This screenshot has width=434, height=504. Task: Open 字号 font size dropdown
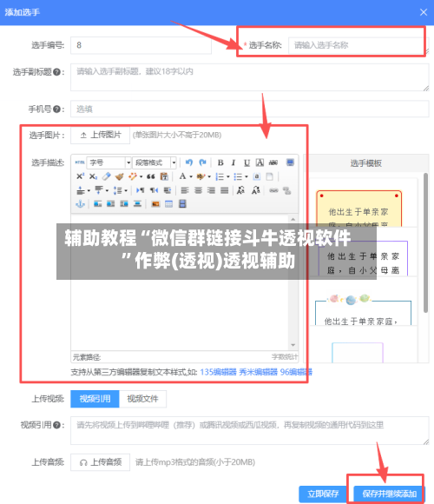[x=109, y=162]
